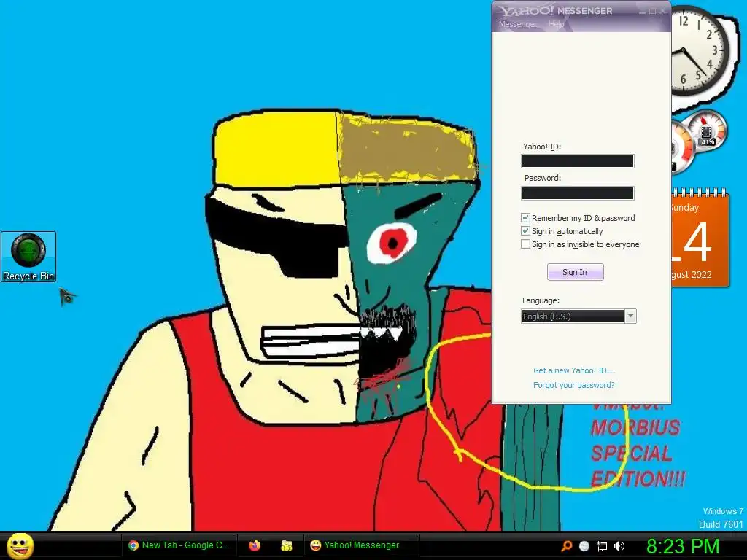
Task: Switch to New Tab - Google Chrome taskbar item
Action: click(179, 545)
